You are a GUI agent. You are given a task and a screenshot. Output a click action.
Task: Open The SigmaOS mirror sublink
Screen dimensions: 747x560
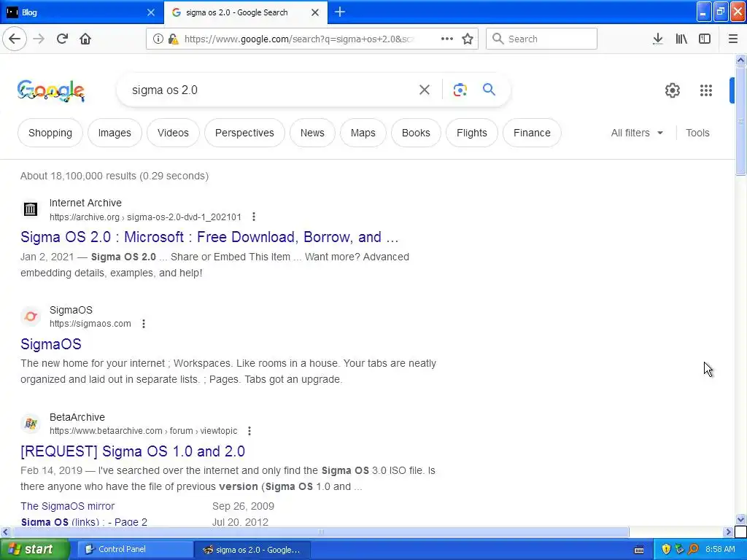68,506
